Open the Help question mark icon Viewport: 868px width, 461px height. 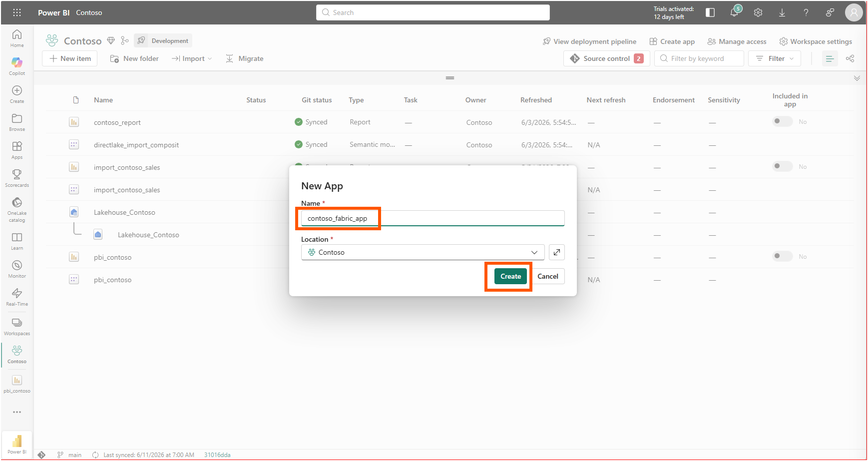click(806, 12)
